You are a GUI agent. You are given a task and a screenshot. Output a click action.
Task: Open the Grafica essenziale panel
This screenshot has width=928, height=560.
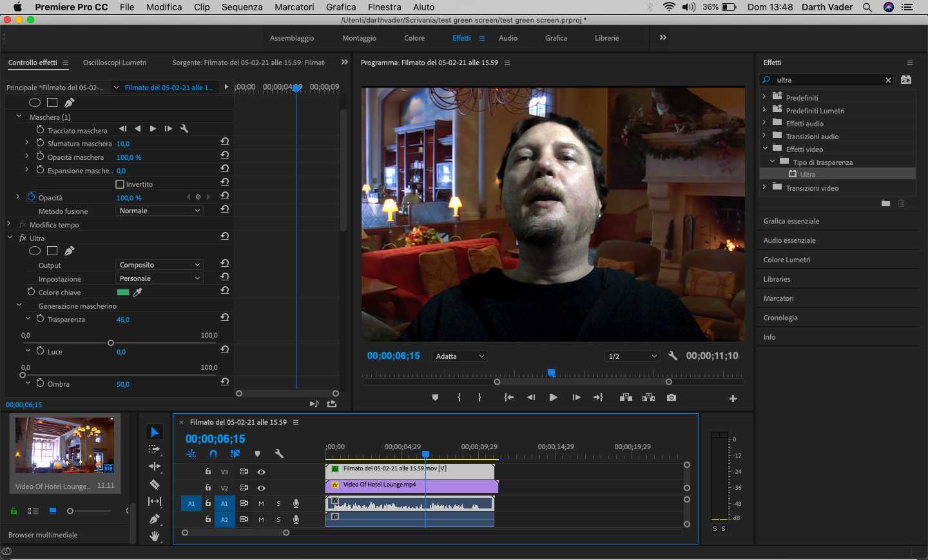(x=791, y=221)
